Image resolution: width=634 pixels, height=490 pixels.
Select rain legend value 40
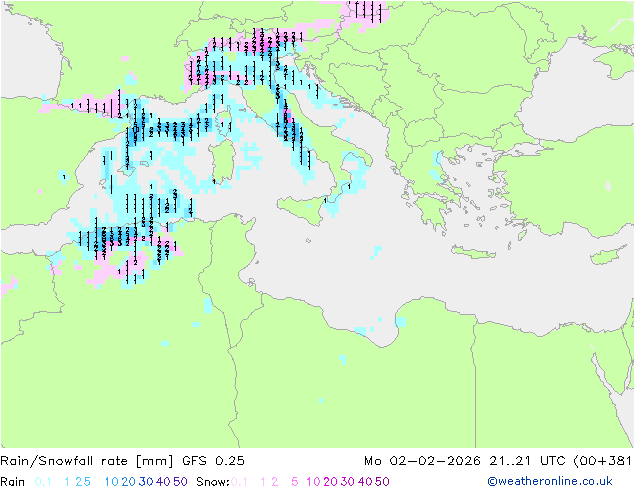tap(163, 482)
